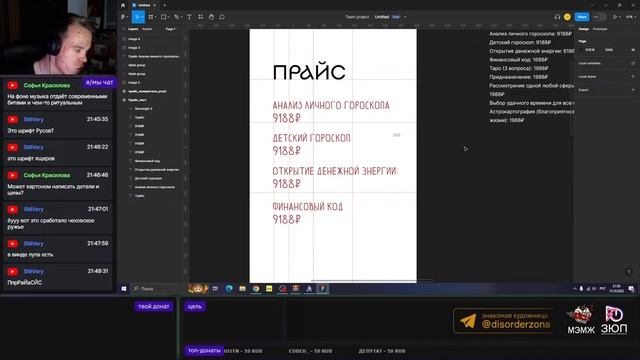Select the Pen tool

(x=176, y=17)
